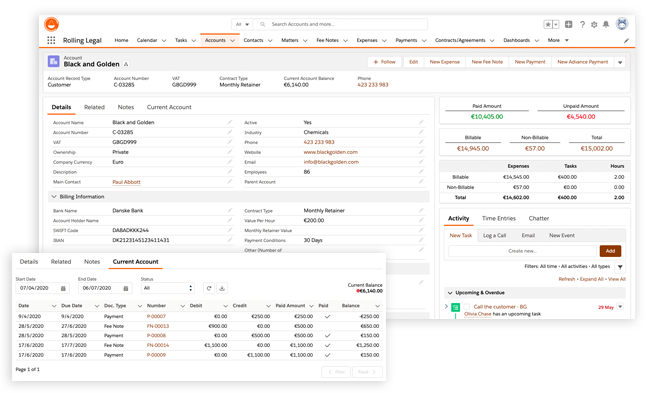This screenshot has height=393, width=647.
Task: Open the Fee Notes tab dropdown chevron
Action: [345, 40]
